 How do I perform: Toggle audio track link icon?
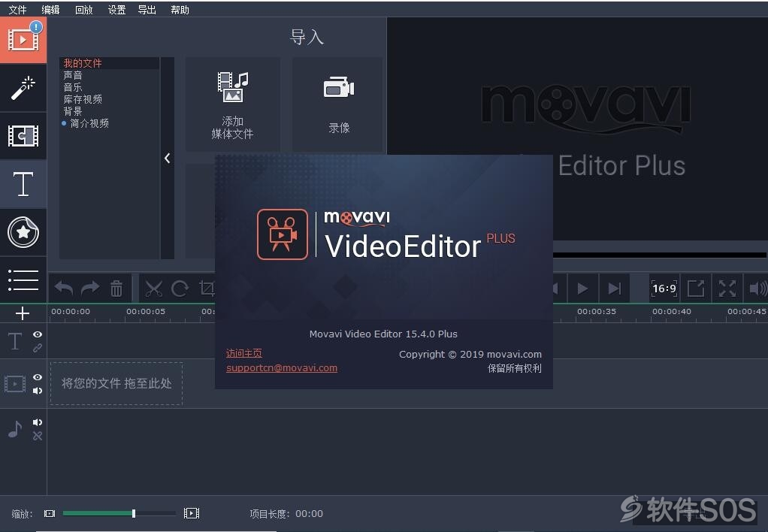pos(38,436)
